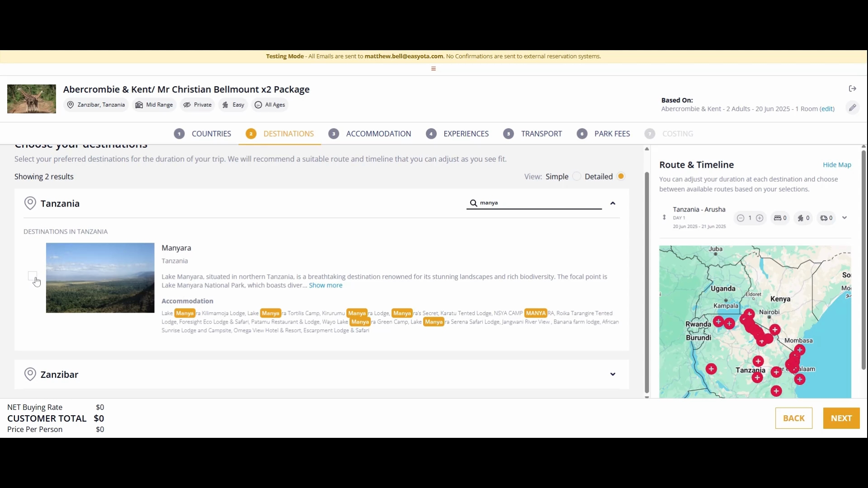The image size is (868, 488).
Task: Tick the Manyara destination checkbox
Action: click(32, 276)
